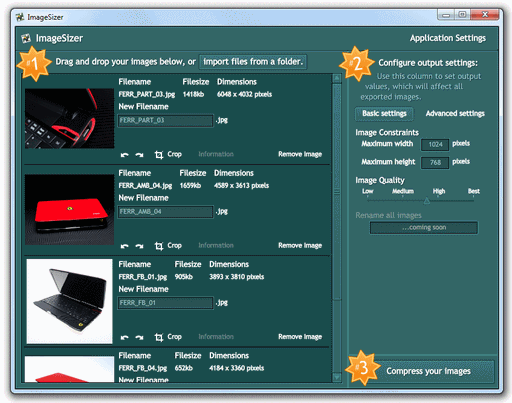512x403 pixels.
Task: Click the image list scroll up arrow
Action: pyautogui.click(x=337, y=79)
